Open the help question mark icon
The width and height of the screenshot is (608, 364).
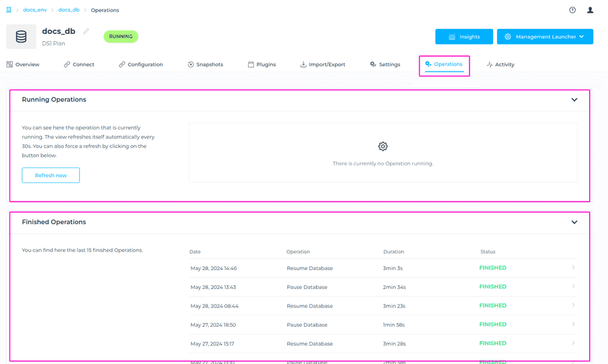(572, 10)
